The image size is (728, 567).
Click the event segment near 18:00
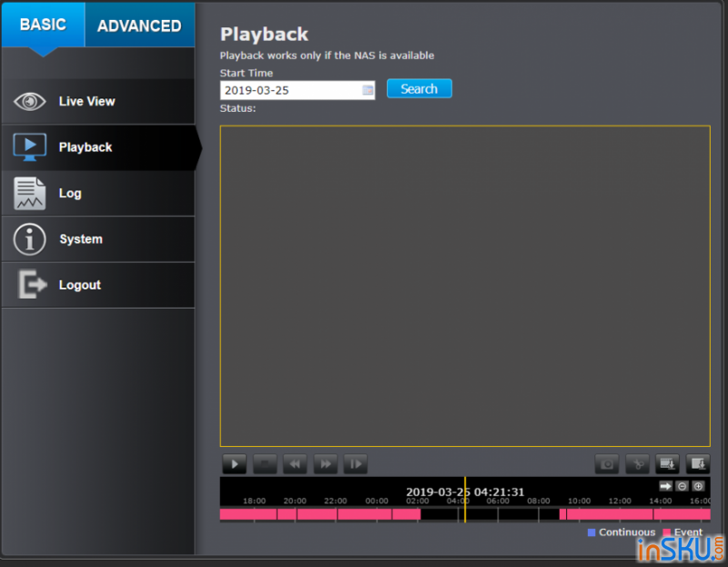pos(248,514)
